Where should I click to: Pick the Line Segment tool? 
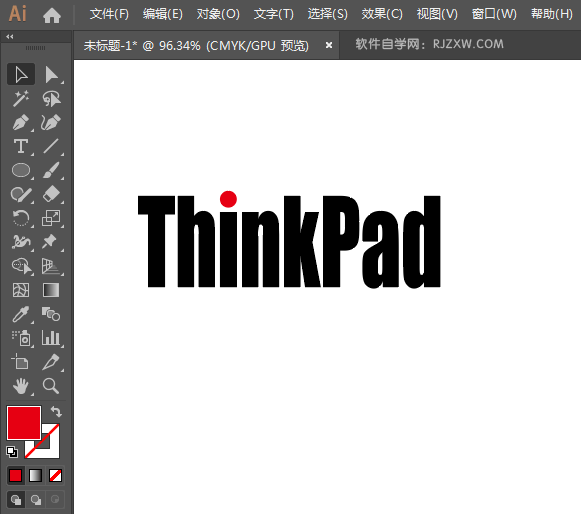[x=51, y=146]
